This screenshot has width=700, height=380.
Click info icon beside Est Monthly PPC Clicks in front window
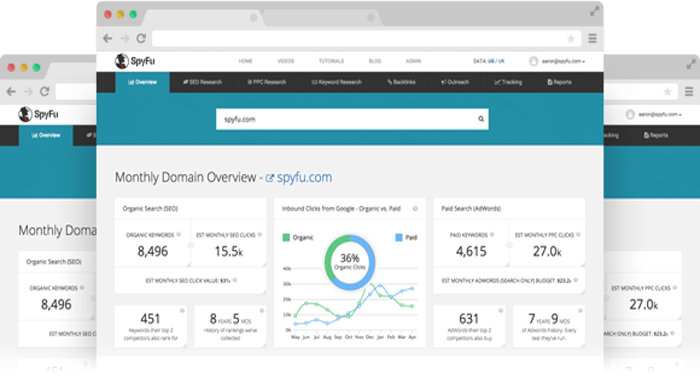pos(578,234)
